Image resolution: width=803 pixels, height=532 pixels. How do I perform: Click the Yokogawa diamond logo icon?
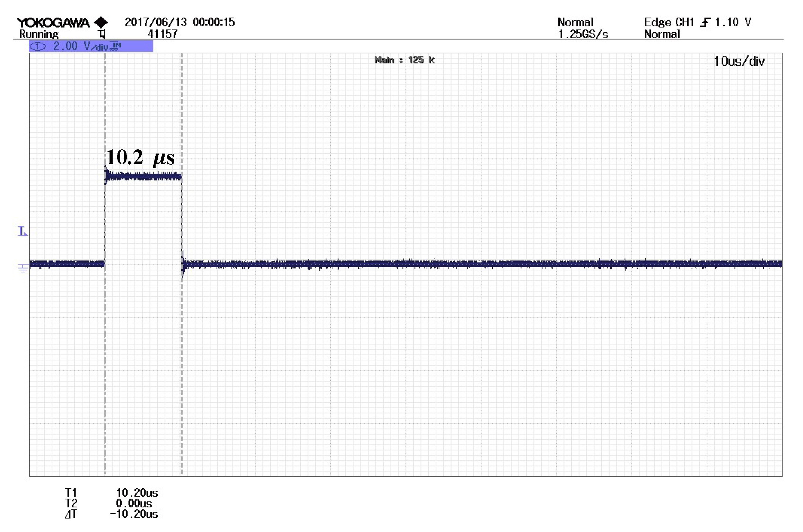pyautogui.click(x=101, y=23)
